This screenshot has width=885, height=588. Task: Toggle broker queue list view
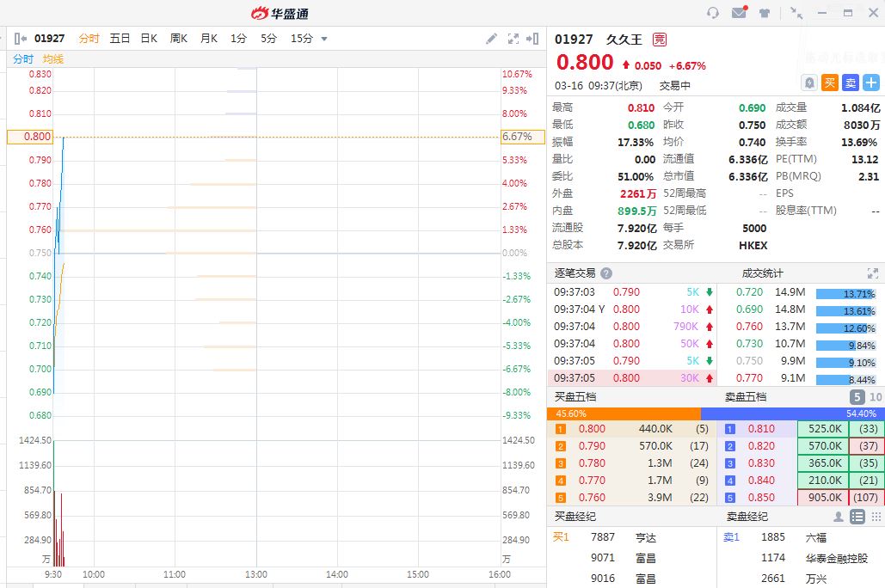(857, 517)
